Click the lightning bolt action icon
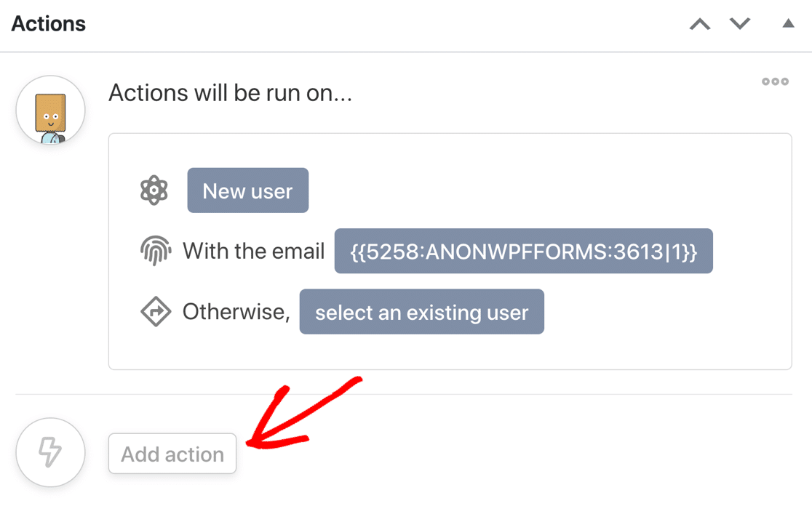This screenshot has height=506, width=812. pos(50,452)
